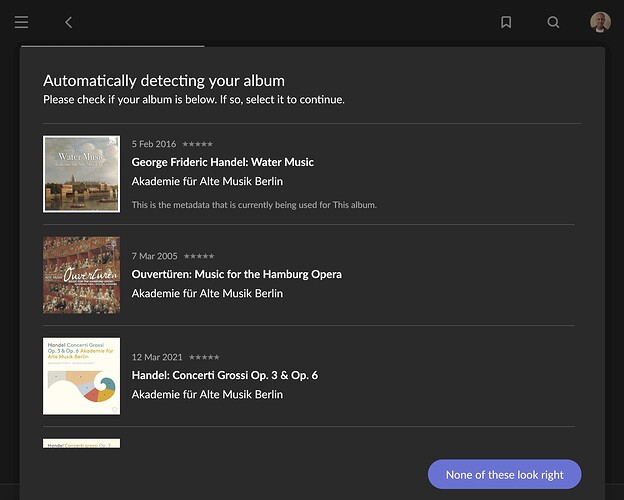This screenshot has height=500, width=624.
Task: Select Ouvertüren: Music for the Hamburg Opera
Action: pos(236,274)
